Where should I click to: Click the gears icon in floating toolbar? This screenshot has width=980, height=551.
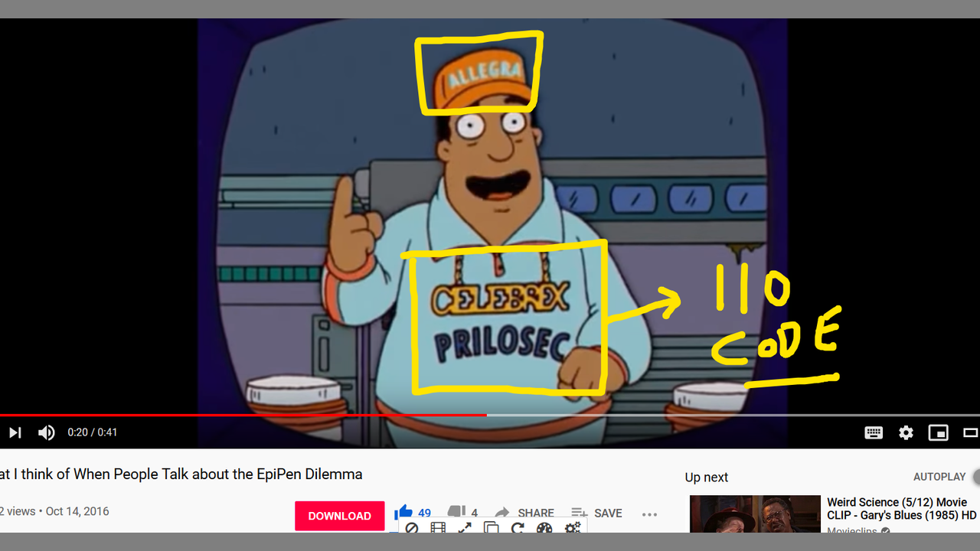(x=573, y=528)
